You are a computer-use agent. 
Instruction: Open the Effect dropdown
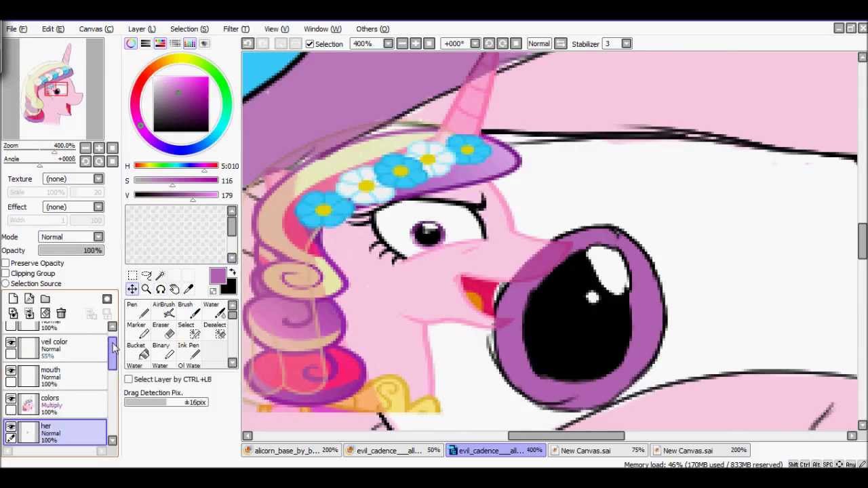[73, 207]
